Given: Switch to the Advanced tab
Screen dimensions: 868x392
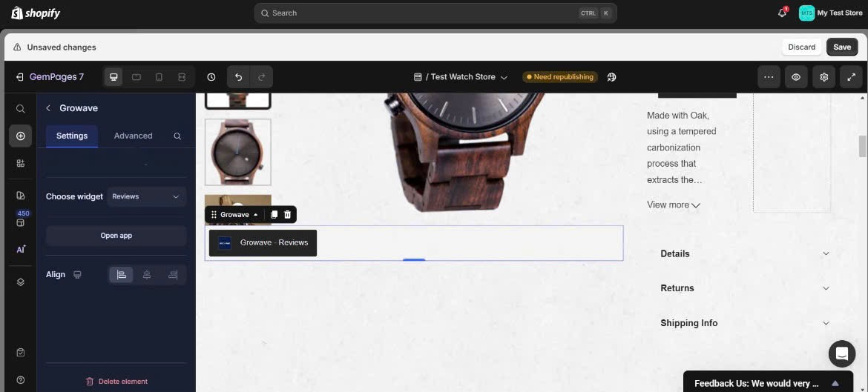Looking at the screenshot, I should tap(133, 136).
